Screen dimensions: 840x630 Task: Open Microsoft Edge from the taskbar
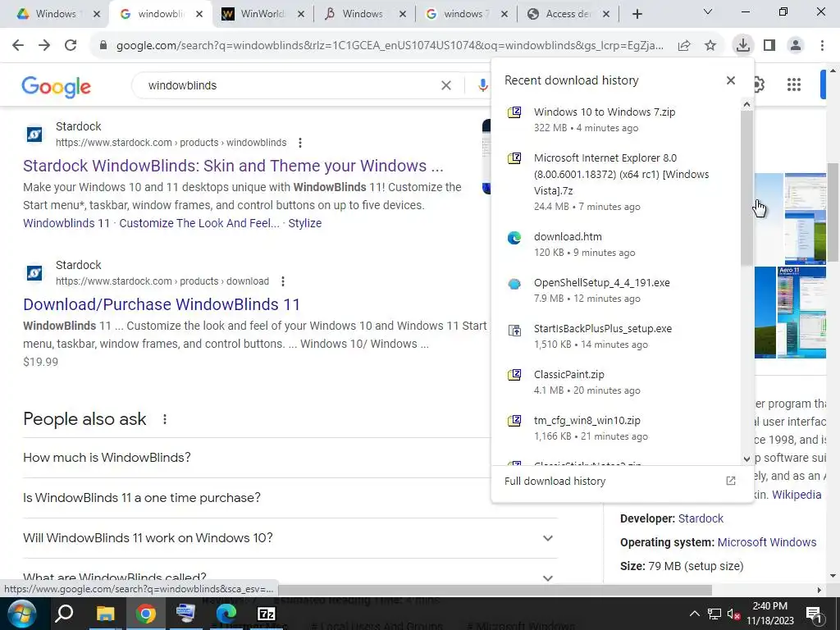tap(226, 614)
